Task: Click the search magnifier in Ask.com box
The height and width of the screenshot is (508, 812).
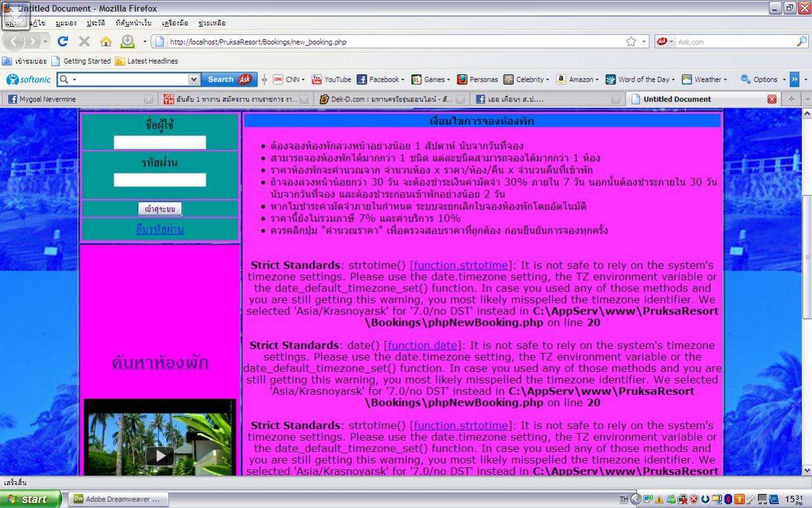Action: click(802, 41)
